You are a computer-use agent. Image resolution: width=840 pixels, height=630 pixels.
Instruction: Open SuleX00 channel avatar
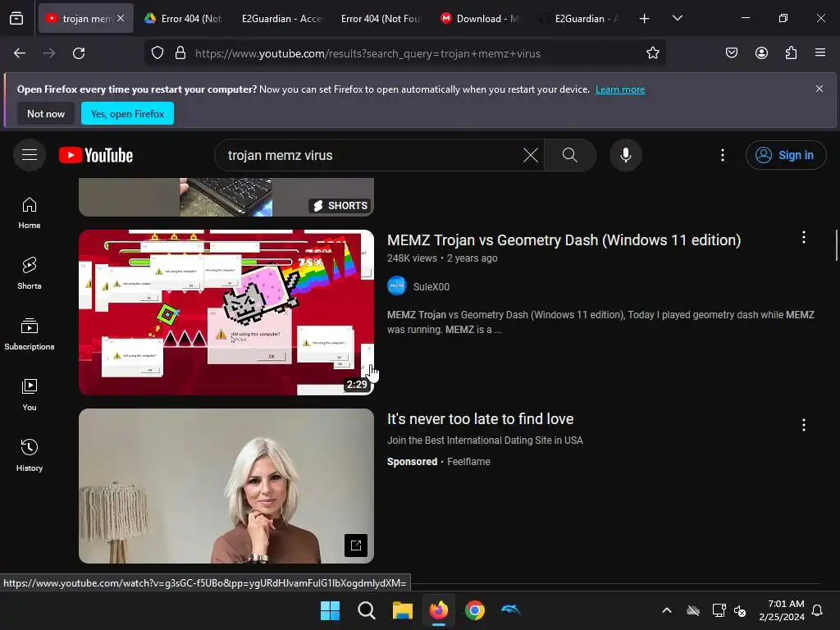pos(397,286)
